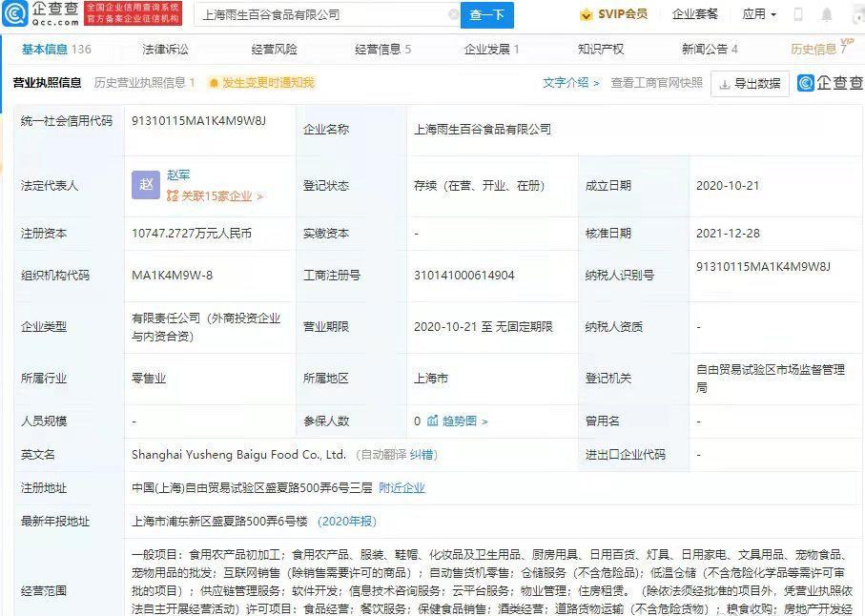This screenshot has height=616, width=865.
Task: Click the 经营范围 business scope paragraph
Action: 493,582
